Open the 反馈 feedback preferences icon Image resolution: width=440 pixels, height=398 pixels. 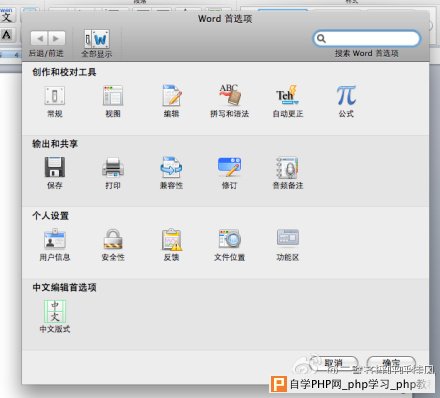[171, 239]
